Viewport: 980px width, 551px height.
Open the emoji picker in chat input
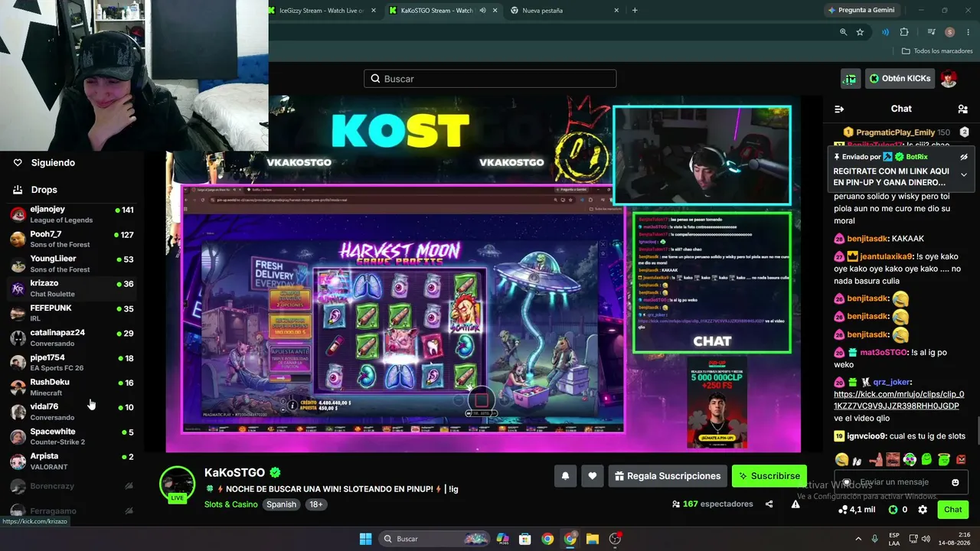[x=955, y=482]
